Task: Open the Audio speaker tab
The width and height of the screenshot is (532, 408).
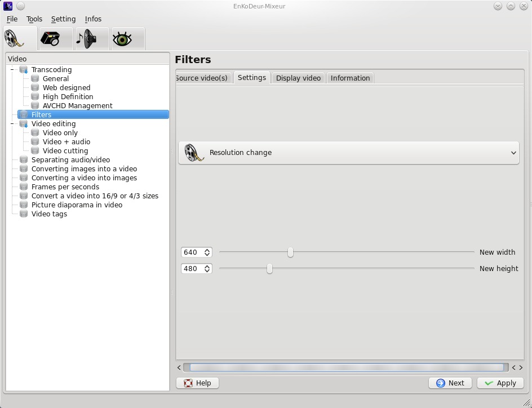Action: coord(92,39)
